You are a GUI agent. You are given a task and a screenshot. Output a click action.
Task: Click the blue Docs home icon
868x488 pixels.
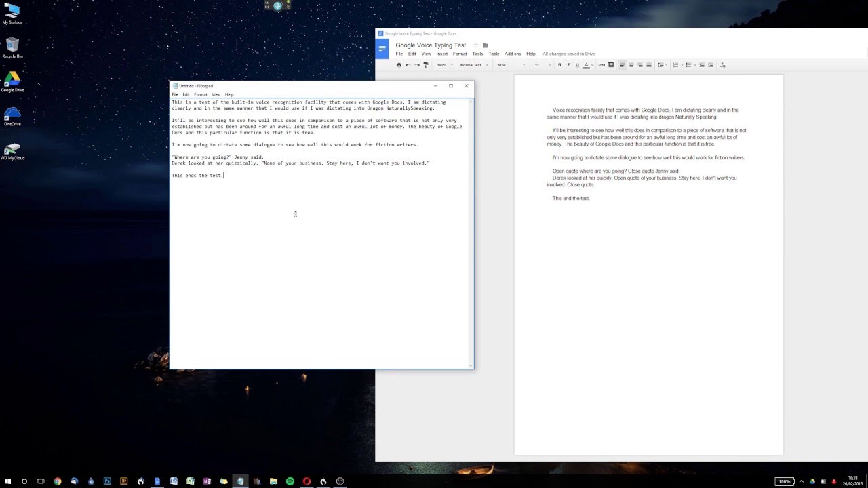(382, 49)
